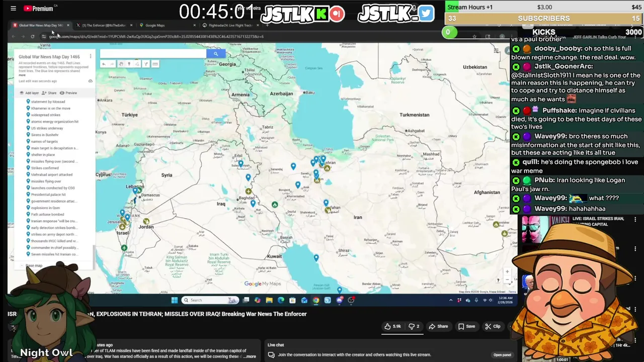Select 'atomic energy organization hit' item
Viewport: 644px width, 362px height.
click(54, 122)
